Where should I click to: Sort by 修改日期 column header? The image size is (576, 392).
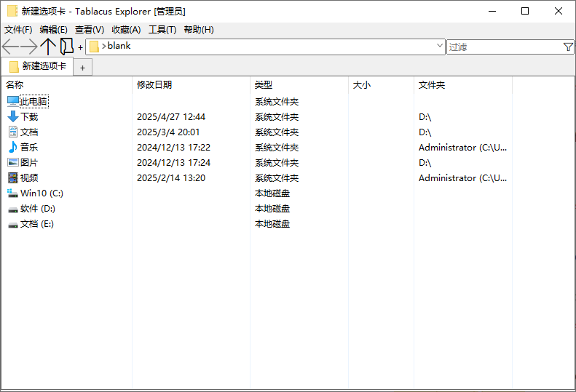pos(154,85)
